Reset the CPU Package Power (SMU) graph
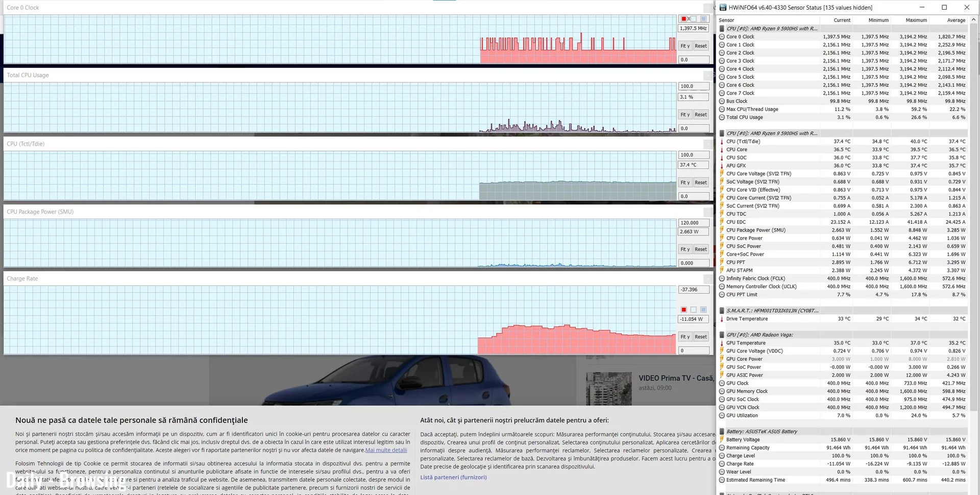Image resolution: width=980 pixels, height=495 pixels. pyautogui.click(x=701, y=249)
